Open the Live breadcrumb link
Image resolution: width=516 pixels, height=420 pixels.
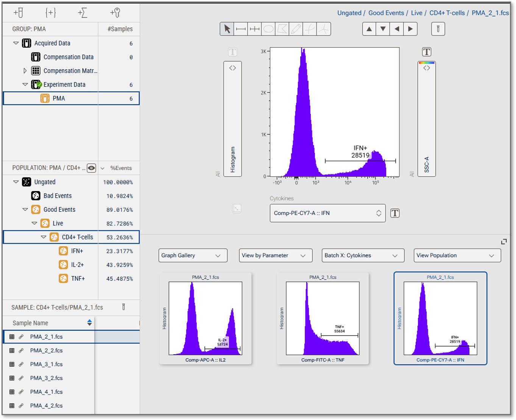coord(416,13)
